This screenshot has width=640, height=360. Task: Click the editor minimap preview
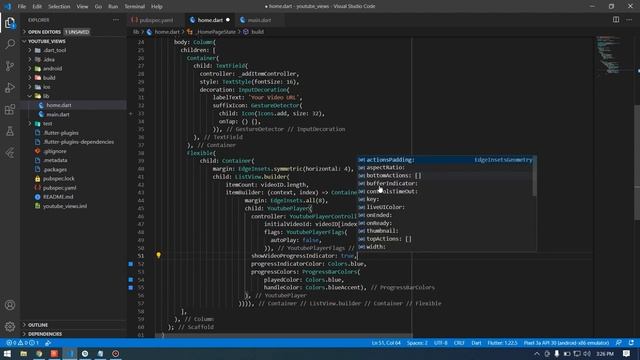612,55
